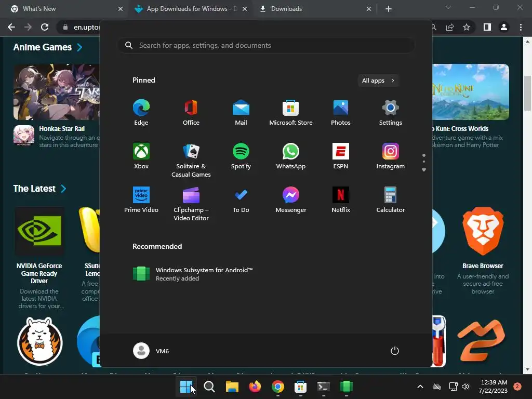Go back in Chrome
This screenshot has height=399, width=532.
click(11, 27)
